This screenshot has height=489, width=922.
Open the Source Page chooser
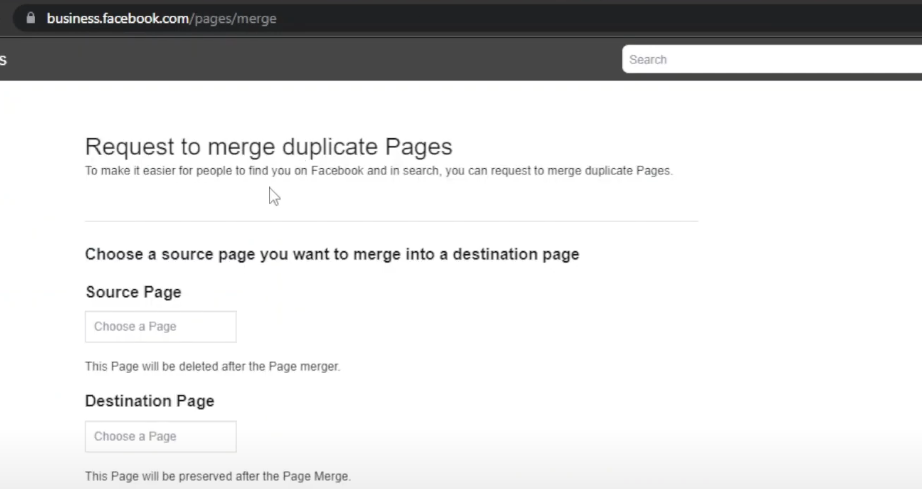point(161,327)
